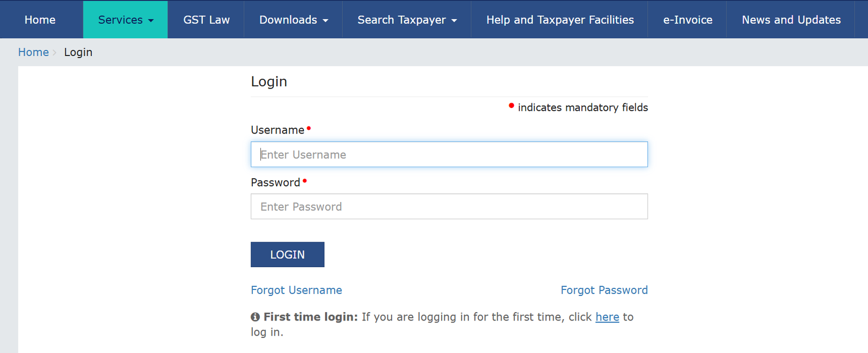Expand the Services dropdown menu
Screen dimensions: 868x353
[125, 20]
